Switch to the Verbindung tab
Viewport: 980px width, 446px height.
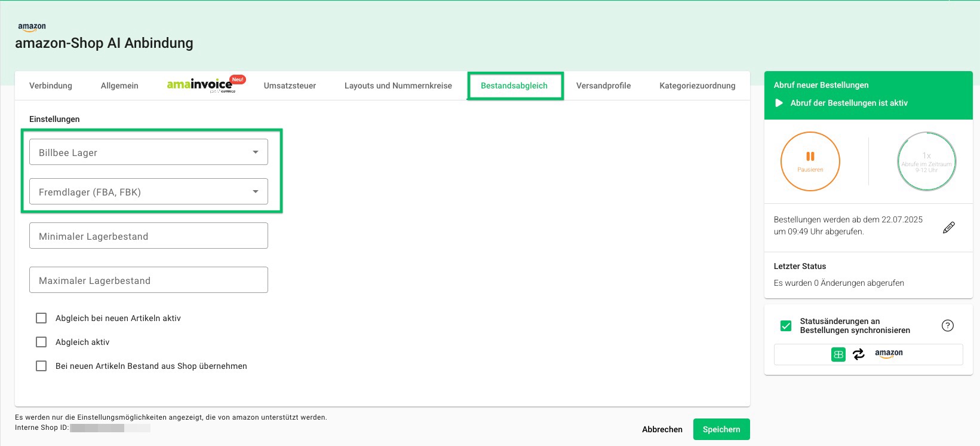[51, 85]
